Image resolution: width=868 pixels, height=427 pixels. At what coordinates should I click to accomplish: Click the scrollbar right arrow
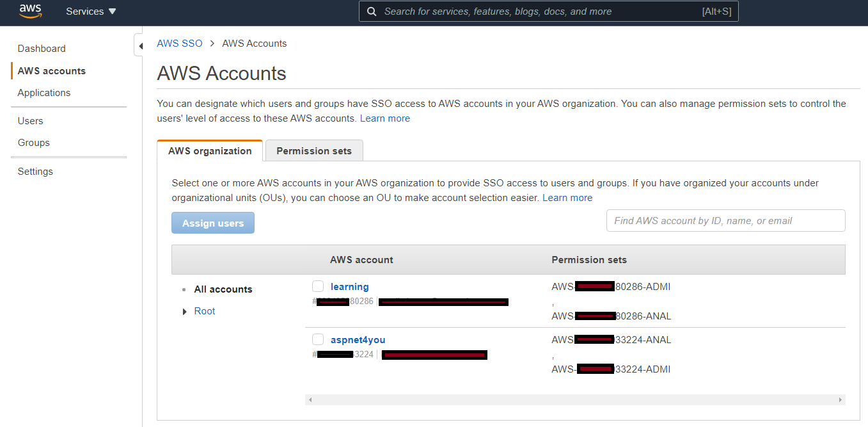pyautogui.click(x=840, y=399)
